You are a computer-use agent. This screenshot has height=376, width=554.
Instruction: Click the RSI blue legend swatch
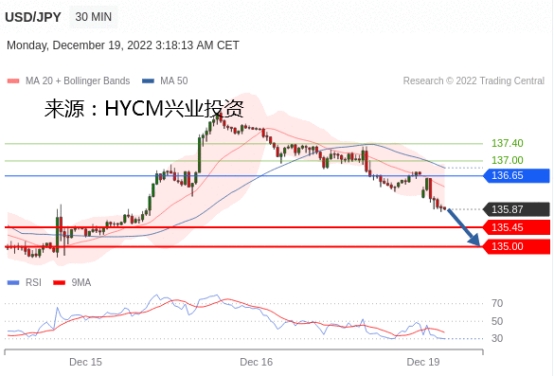click(13, 283)
